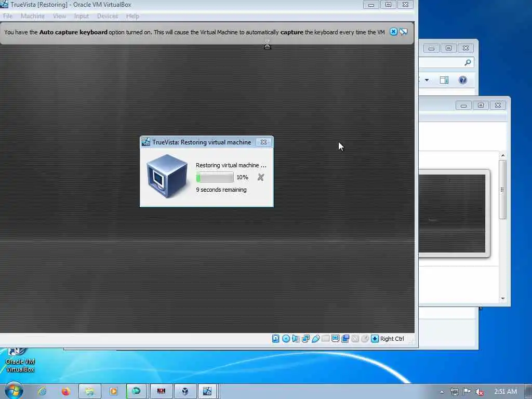Screen dimensions: 532x399
Task: Open the Help menu
Action: (132, 16)
